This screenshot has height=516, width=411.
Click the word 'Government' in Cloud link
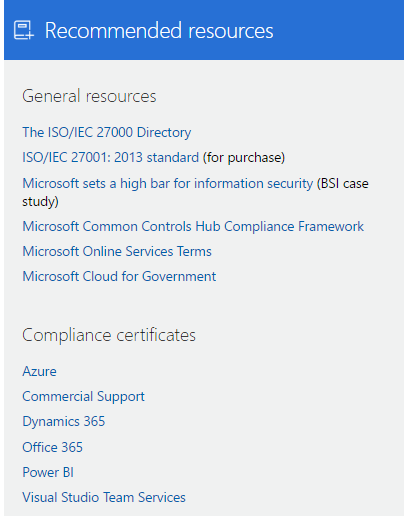[179, 276]
